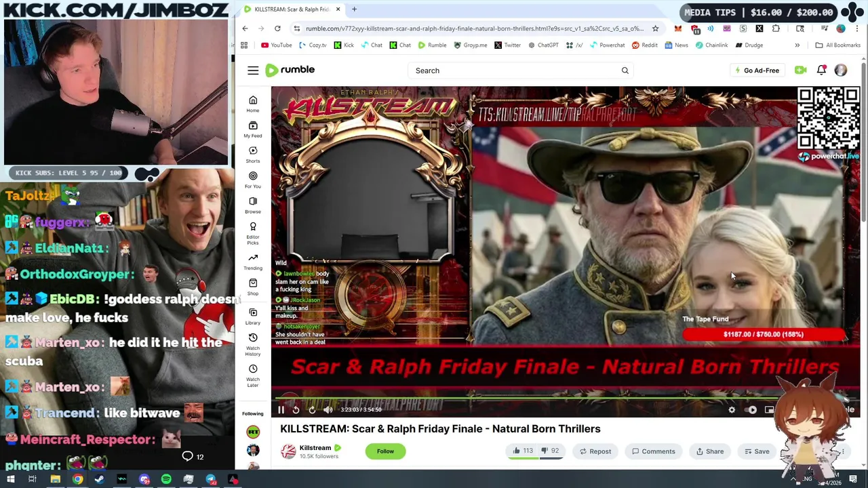Screen dimensions: 868x488
Task: Open Groyp.me bookmark
Action: [x=470, y=45]
